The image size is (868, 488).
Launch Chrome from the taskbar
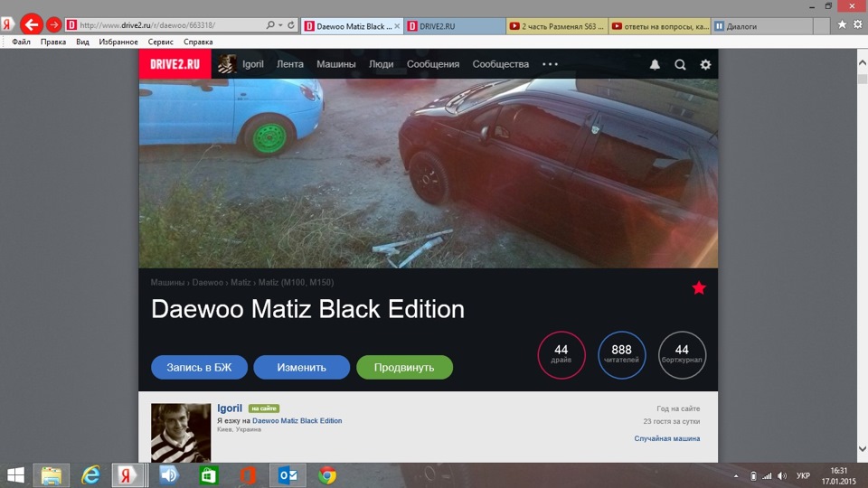pos(327,475)
